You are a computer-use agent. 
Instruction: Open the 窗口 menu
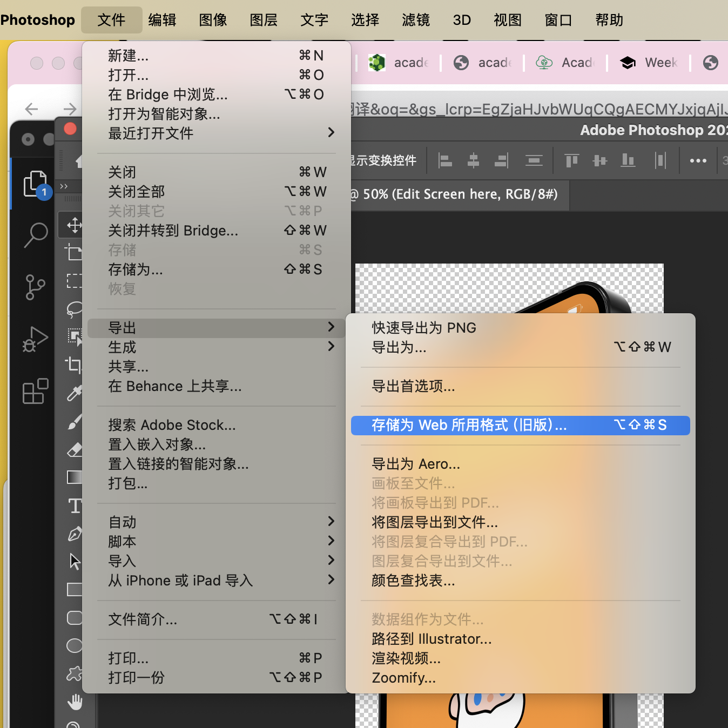[558, 20]
